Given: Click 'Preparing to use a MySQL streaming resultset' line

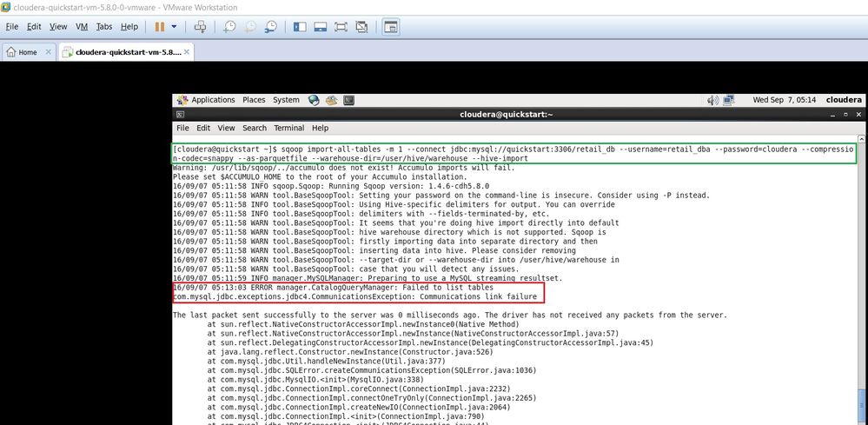Looking at the screenshot, I should pyautogui.click(x=368, y=278).
